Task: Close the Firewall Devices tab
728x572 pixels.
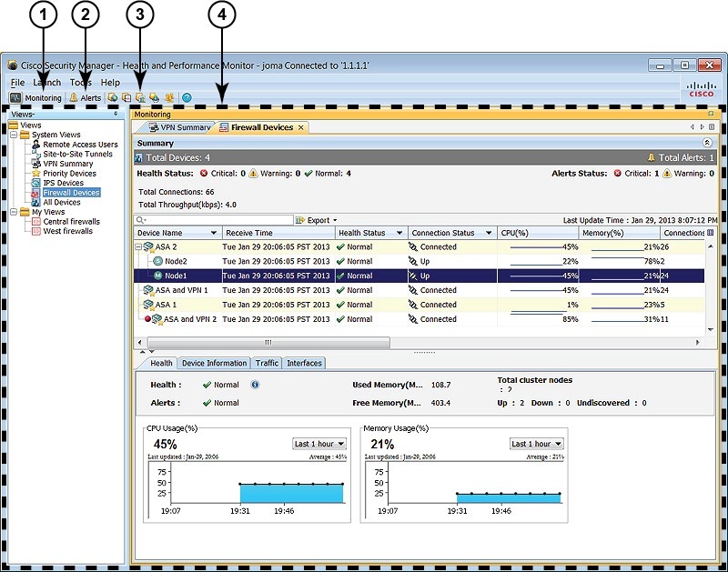Action: pyautogui.click(x=300, y=127)
